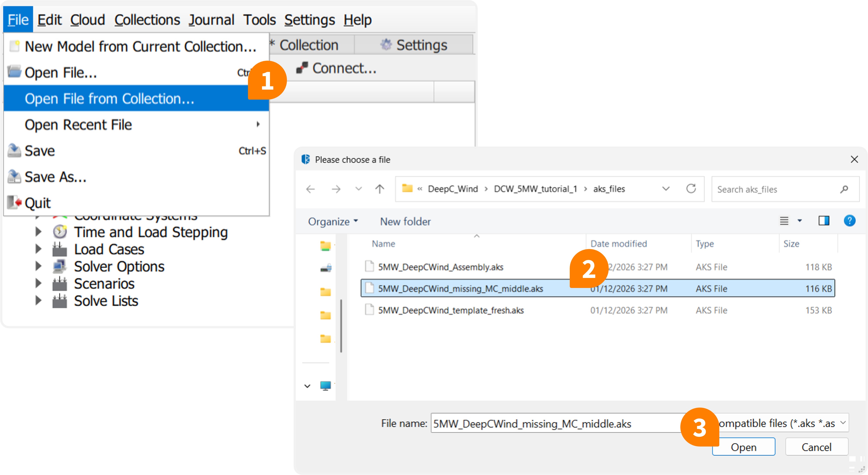Open the blue help question mark icon
Image resolution: width=868 pixels, height=475 pixels.
[x=849, y=221]
